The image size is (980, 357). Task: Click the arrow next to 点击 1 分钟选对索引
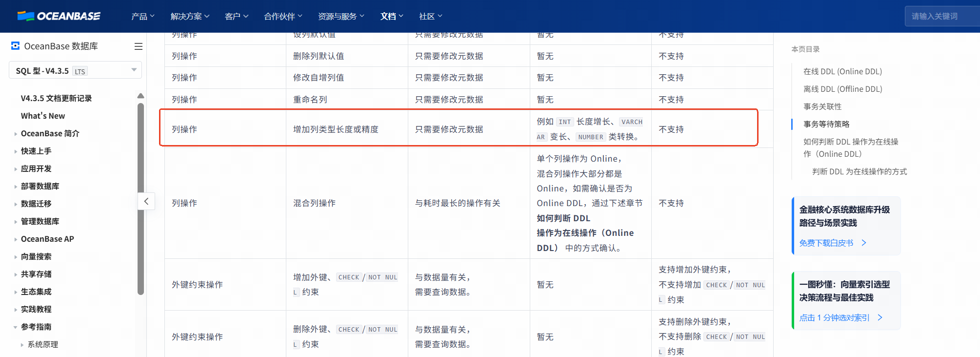pos(880,317)
